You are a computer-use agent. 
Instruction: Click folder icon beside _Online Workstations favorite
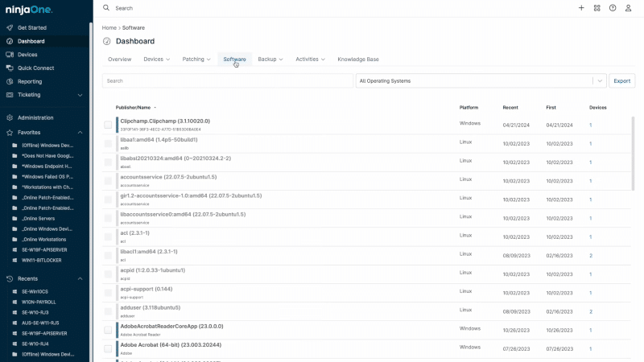coord(14,240)
